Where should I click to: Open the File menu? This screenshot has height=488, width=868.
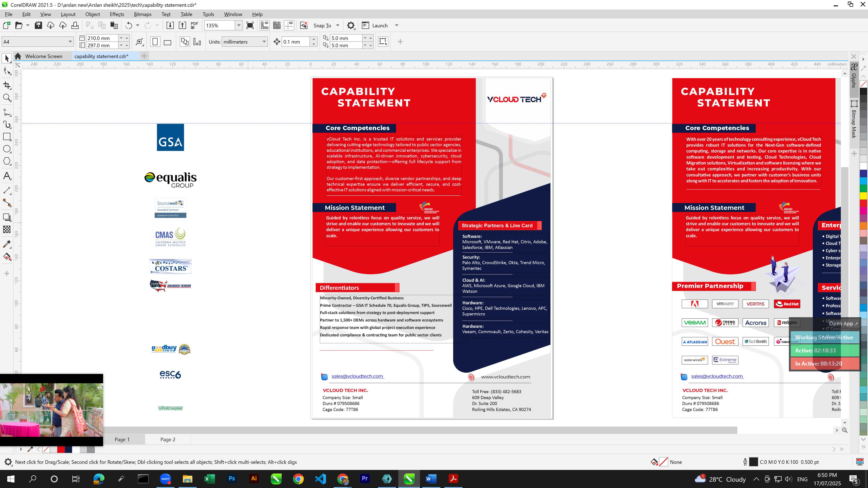coord(9,14)
